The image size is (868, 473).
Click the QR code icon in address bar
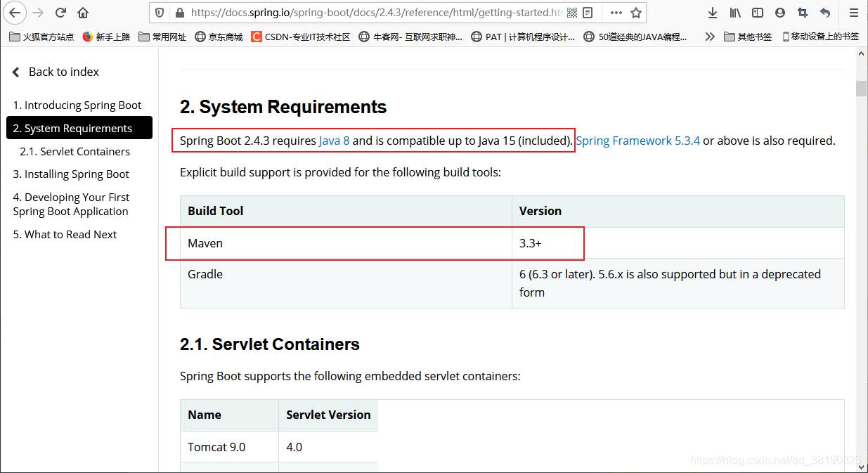pos(571,13)
